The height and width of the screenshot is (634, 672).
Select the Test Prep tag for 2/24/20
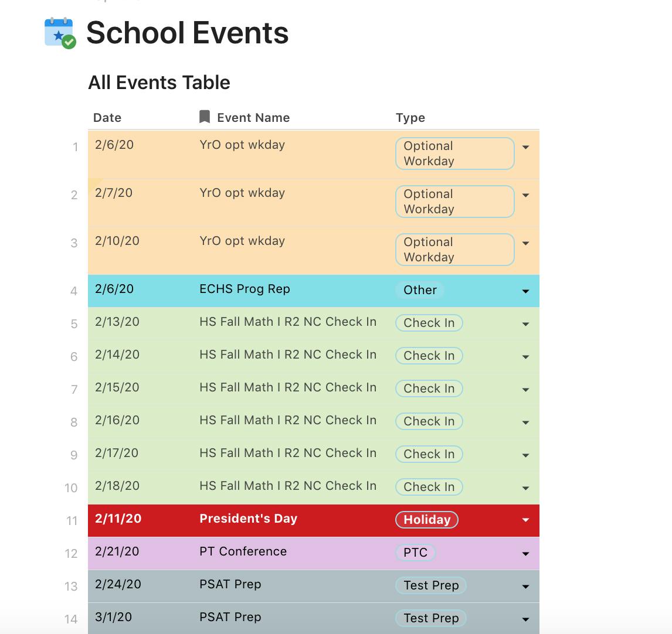point(431,585)
